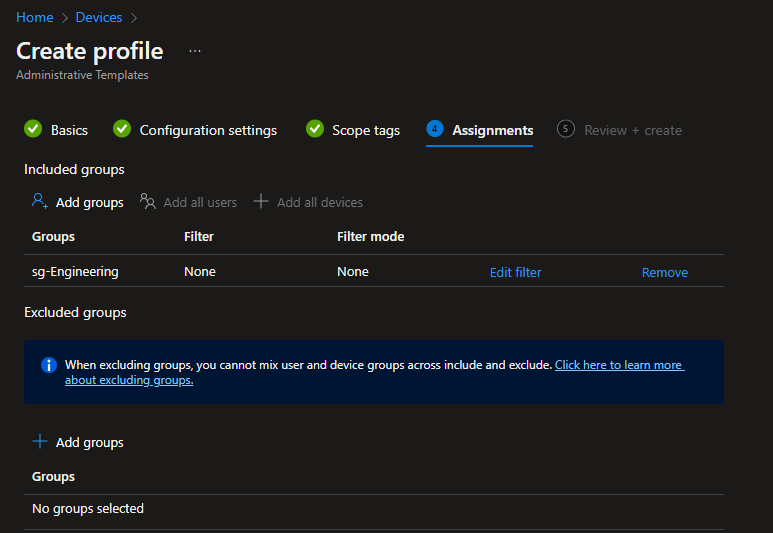Click the Basics step checkmark icon
The width and height of the screenshot is (773, 533).
(x=33, y=129)
